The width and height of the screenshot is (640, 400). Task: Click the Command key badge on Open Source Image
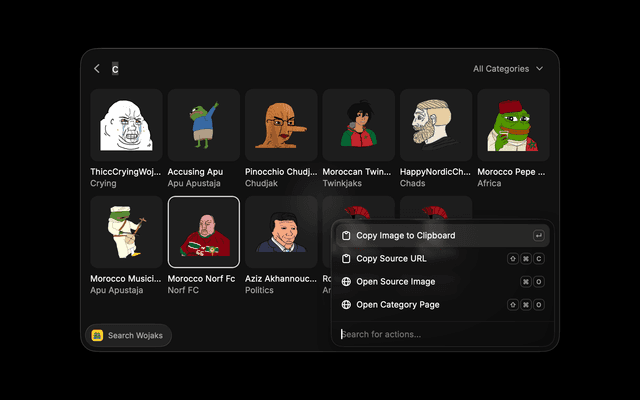point(526,282)
